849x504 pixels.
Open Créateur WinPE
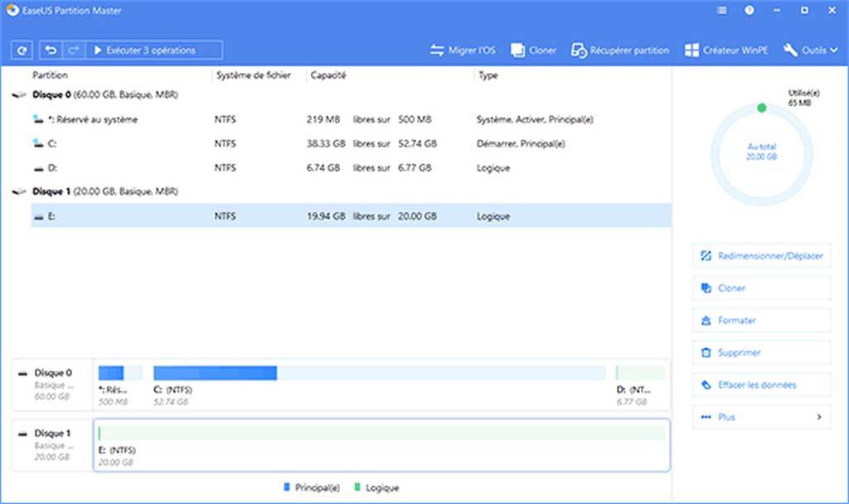pyautogui.click(x=726, y=51)
